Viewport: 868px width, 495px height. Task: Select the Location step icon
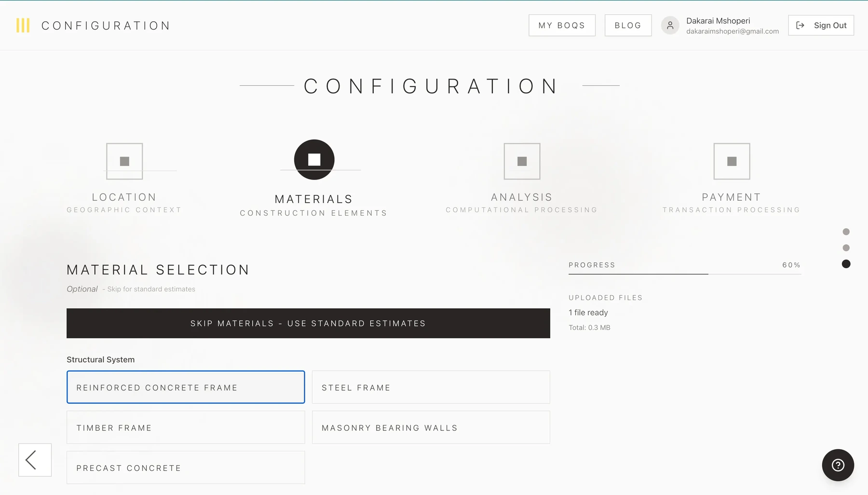[124, 161]
